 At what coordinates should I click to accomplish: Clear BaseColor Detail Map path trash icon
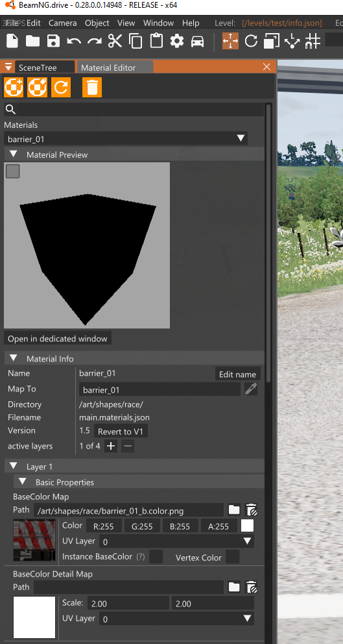tap(251, 588)
